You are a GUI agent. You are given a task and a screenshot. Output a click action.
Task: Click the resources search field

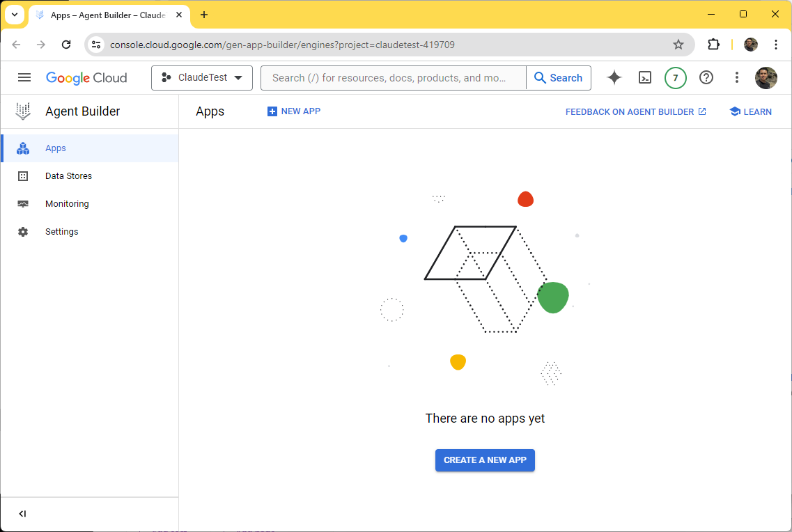(x=392, y=77)
